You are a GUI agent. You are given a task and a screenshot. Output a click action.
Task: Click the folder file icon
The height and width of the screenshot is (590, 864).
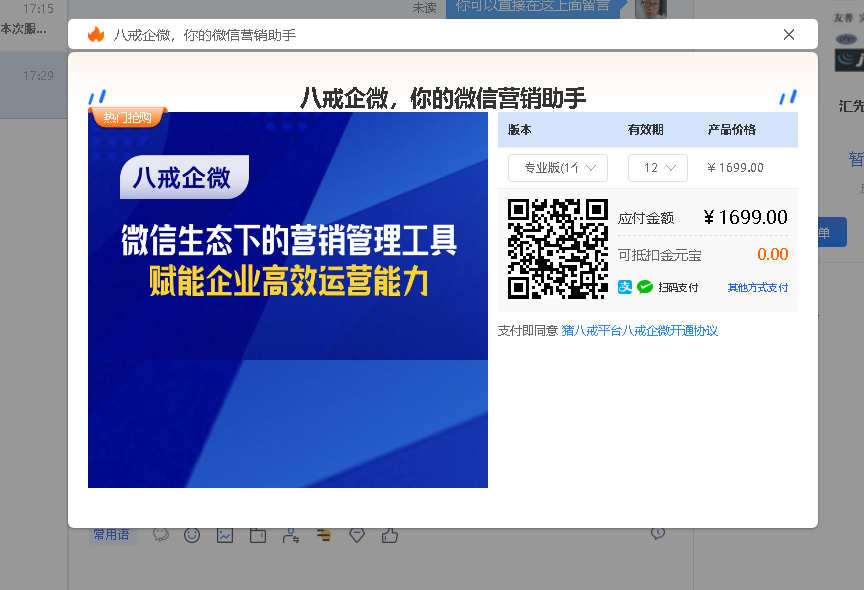(x=258, y=535)
